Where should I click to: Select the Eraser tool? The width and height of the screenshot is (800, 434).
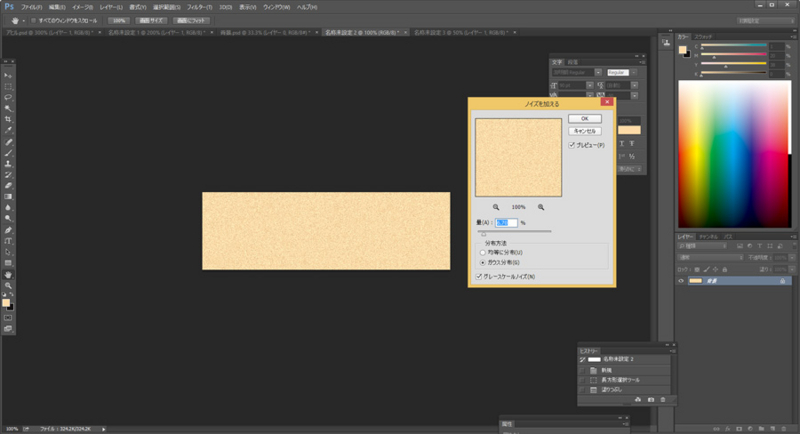click(x=8, y=186)
